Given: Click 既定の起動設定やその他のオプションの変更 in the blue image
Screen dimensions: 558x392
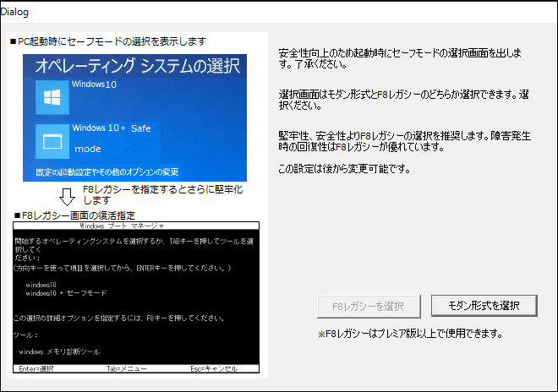Looking at the screenshot, I should click(x=107, y=172).
